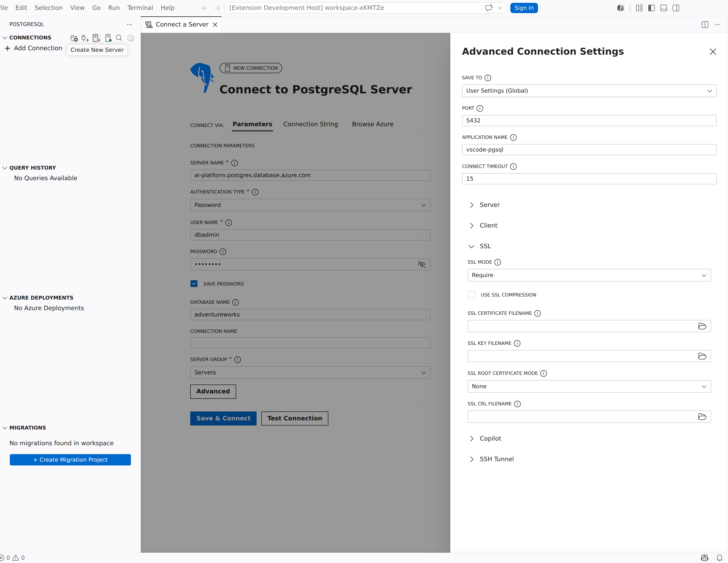Screen dimensions: 728x563
Task: Click the Save To info icon
Action: click(488, 78)
